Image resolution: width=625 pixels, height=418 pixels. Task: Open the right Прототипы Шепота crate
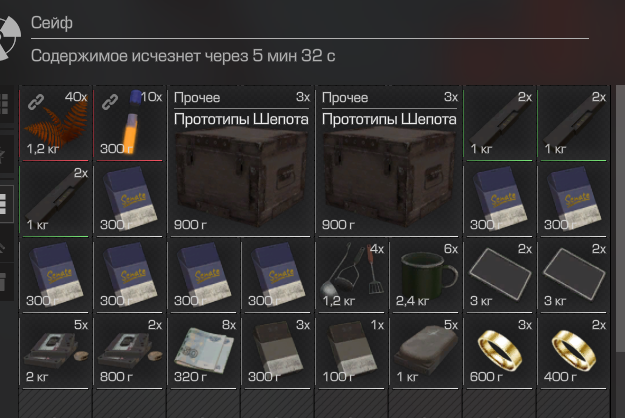(389, 161)
